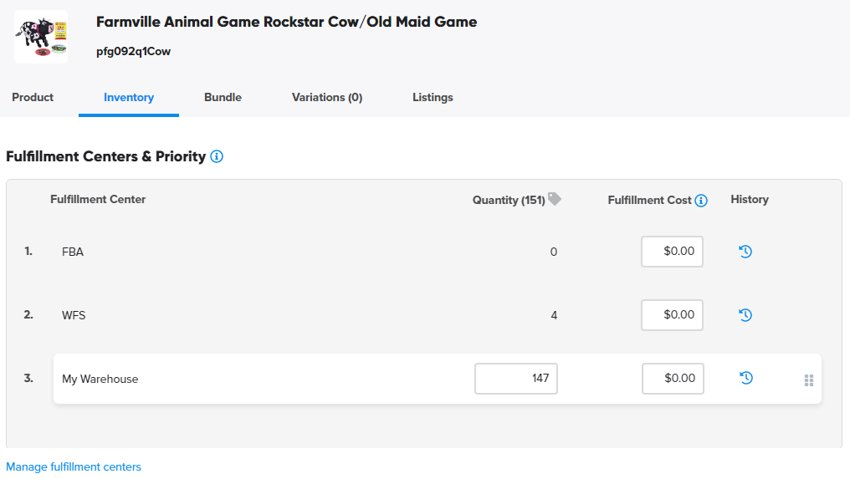Click info icon beside Fulfillment Centers & Priority

(x=217, y=157)
